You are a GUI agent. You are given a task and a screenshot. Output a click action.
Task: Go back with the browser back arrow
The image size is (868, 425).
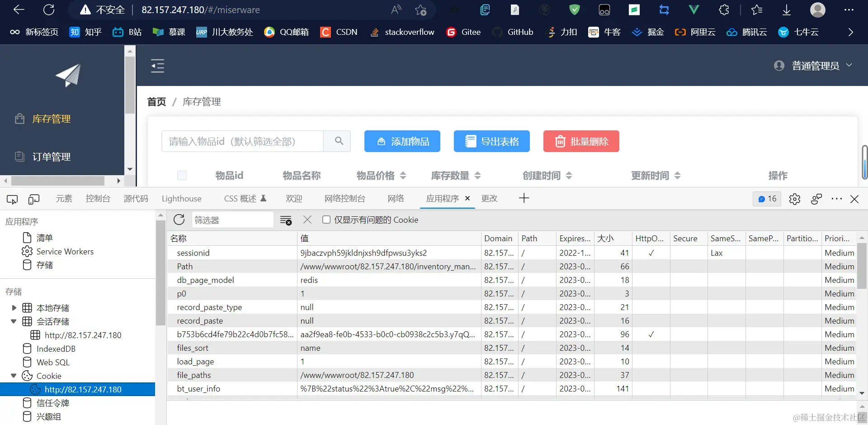(x=19, y=10)
